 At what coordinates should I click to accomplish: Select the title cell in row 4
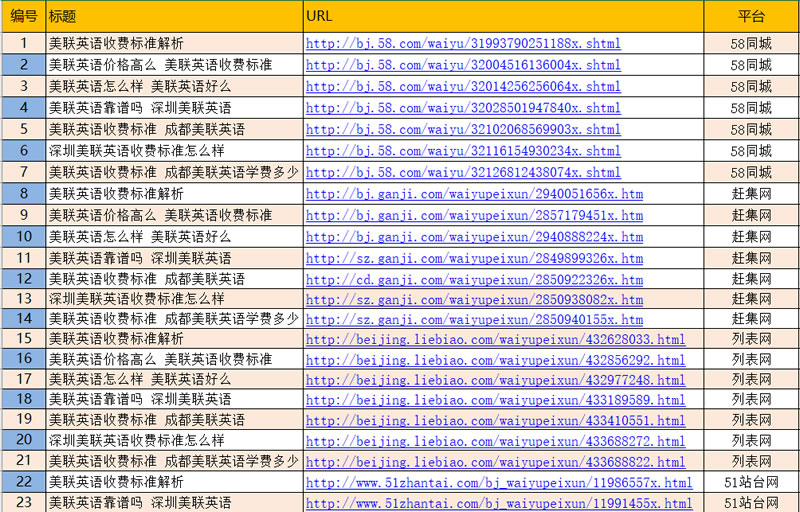coord(174,108)
